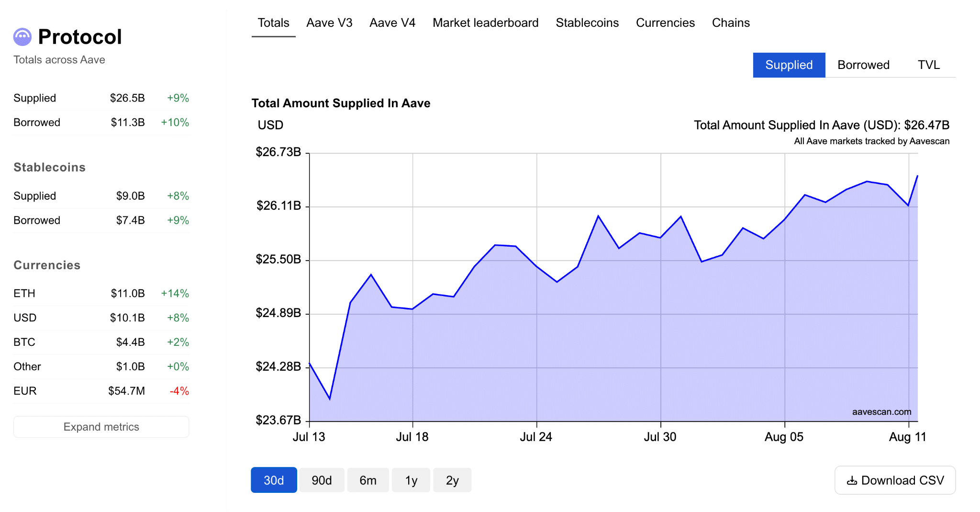
Task: Open the Aave V4 tab
Action: pos(392,23)
